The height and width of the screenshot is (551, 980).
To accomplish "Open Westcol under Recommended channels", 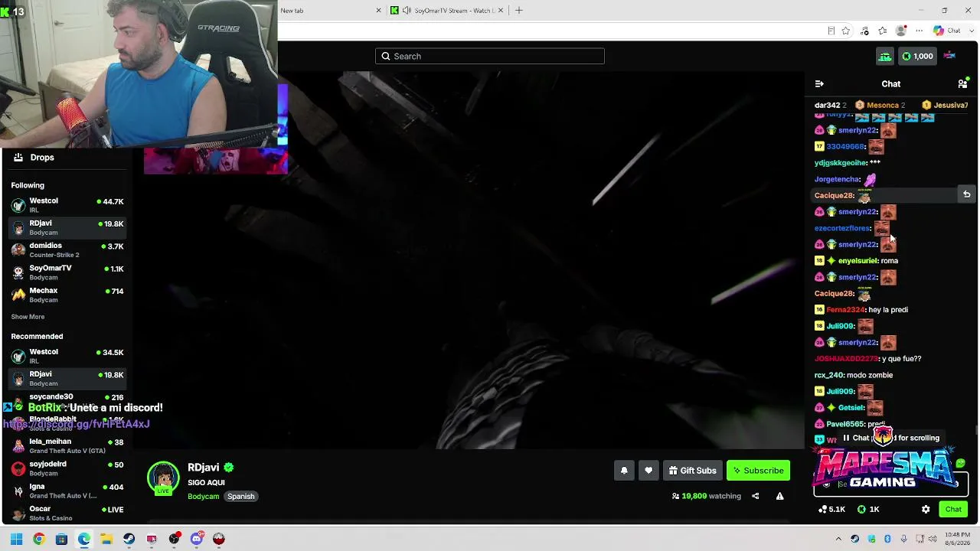I will click(67, 356).
